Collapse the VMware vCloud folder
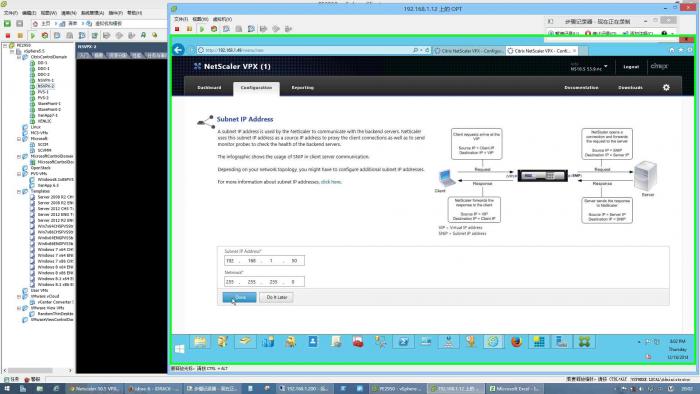Viewport: 700px width, 394px height. pyautogui.click(x=19, y=296)
